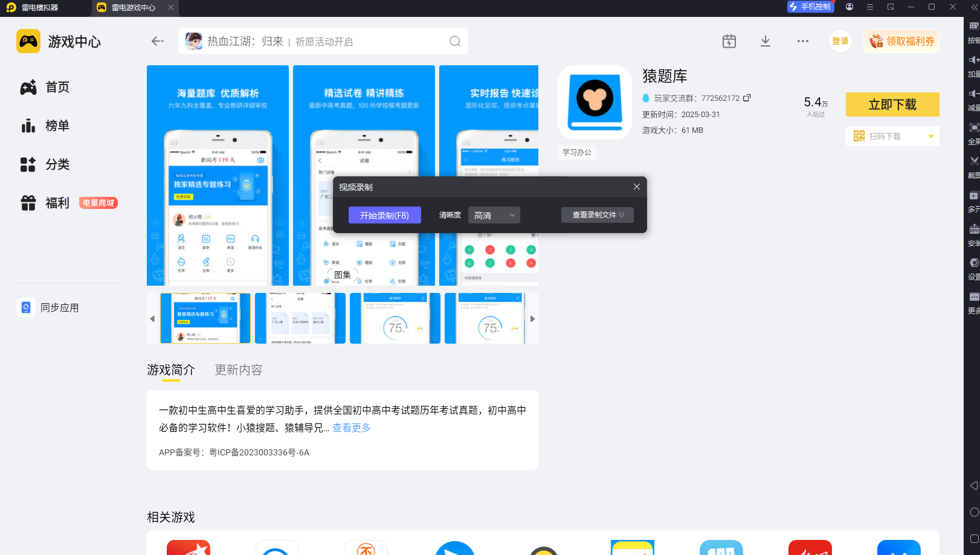Click the 安装 APK install icon
Screen dimensions: 980x555
coord(973,229)
